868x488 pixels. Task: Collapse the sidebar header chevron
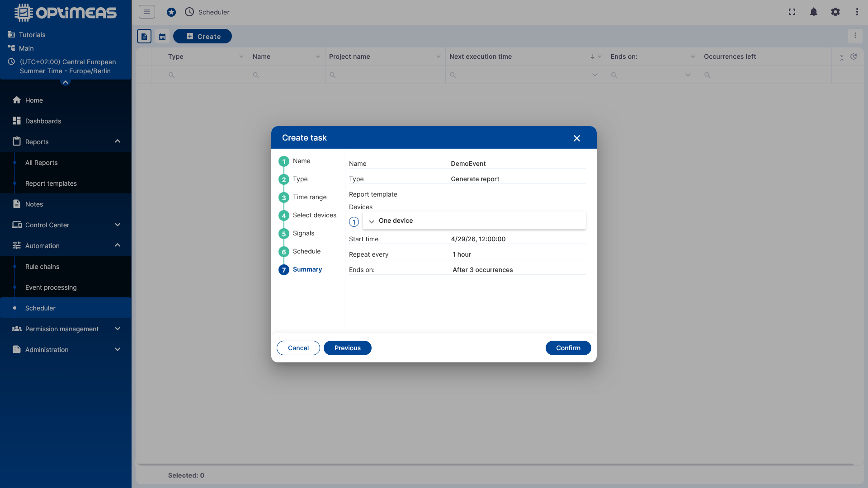(x=66, y=82)
